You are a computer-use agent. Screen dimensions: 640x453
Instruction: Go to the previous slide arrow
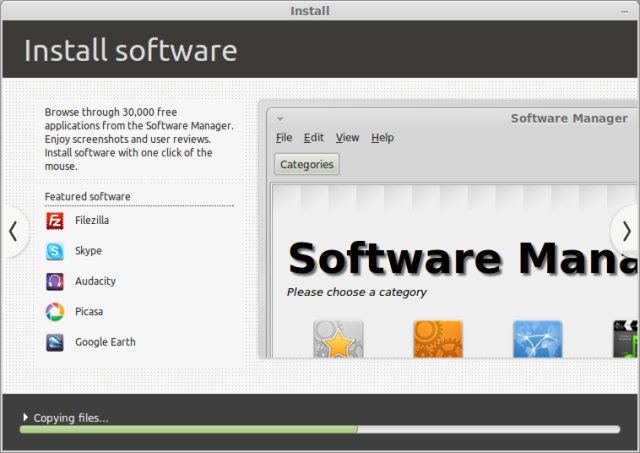tap(13, 231)
